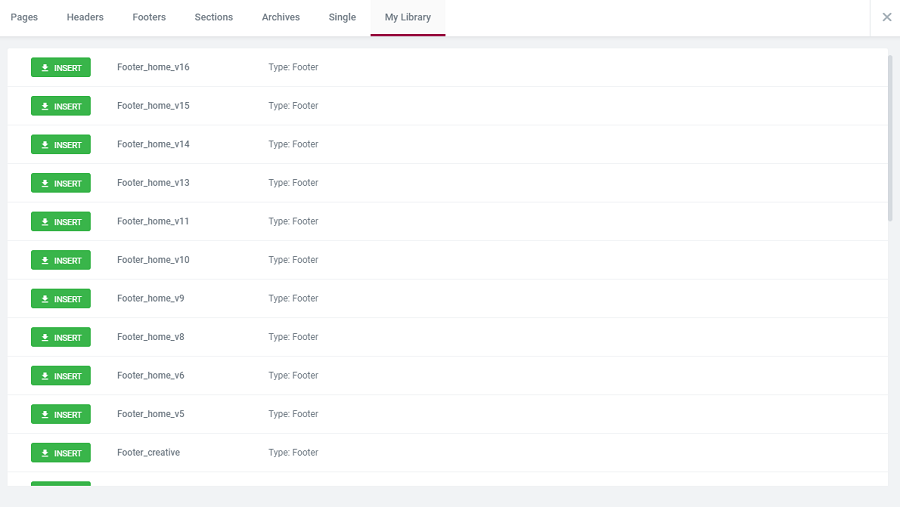This screenshot has height=507, width=900.
Task: Click the vertical scrollbar of the template list
Action: point(890,138)
